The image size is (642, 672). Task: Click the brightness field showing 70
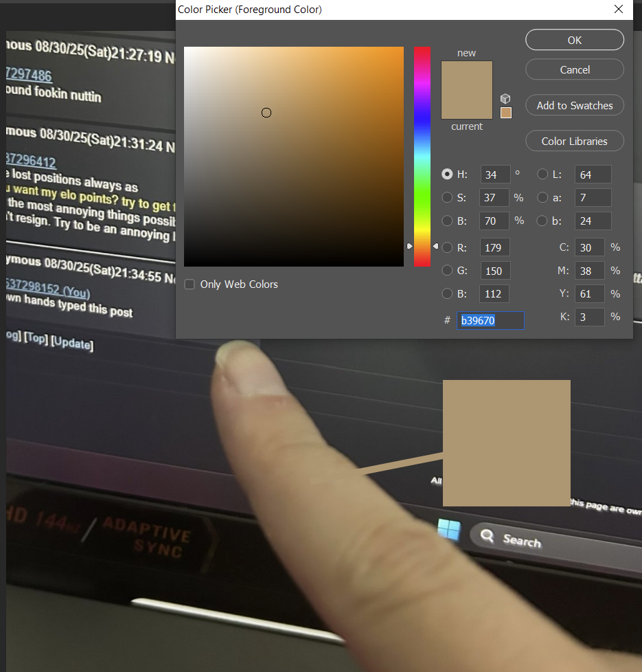494,221
